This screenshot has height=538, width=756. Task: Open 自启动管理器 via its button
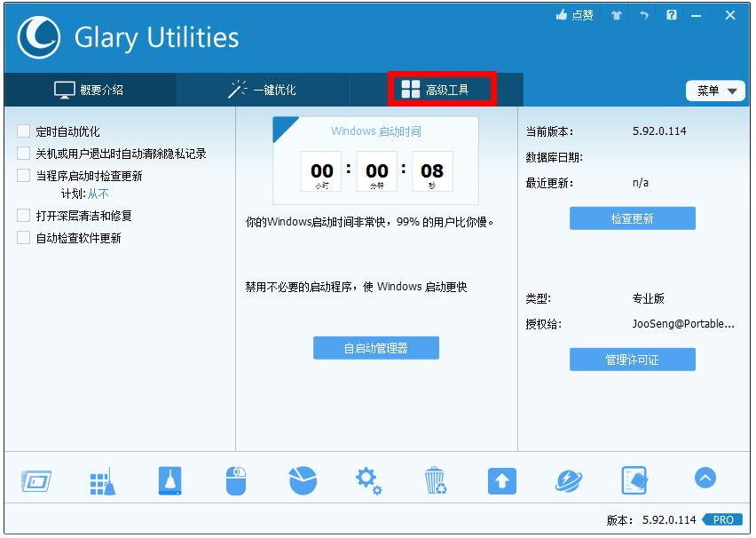pyautogui.click(x=375, y=347)
